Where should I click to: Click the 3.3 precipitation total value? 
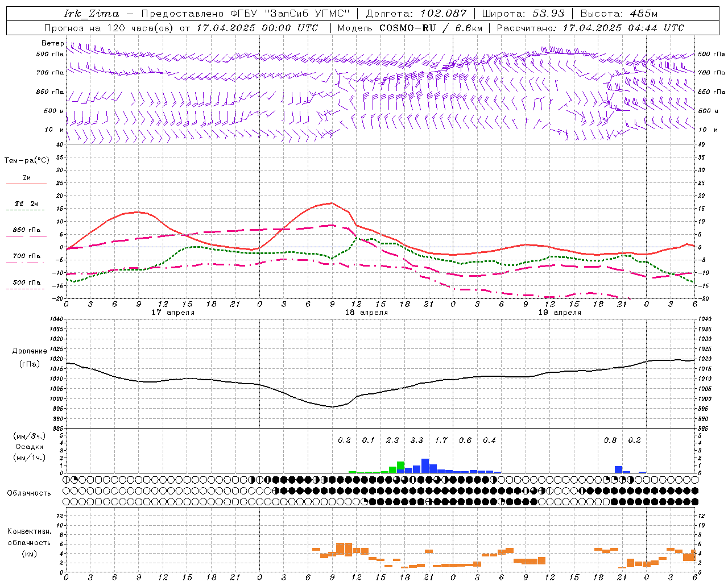coord(417,440)
